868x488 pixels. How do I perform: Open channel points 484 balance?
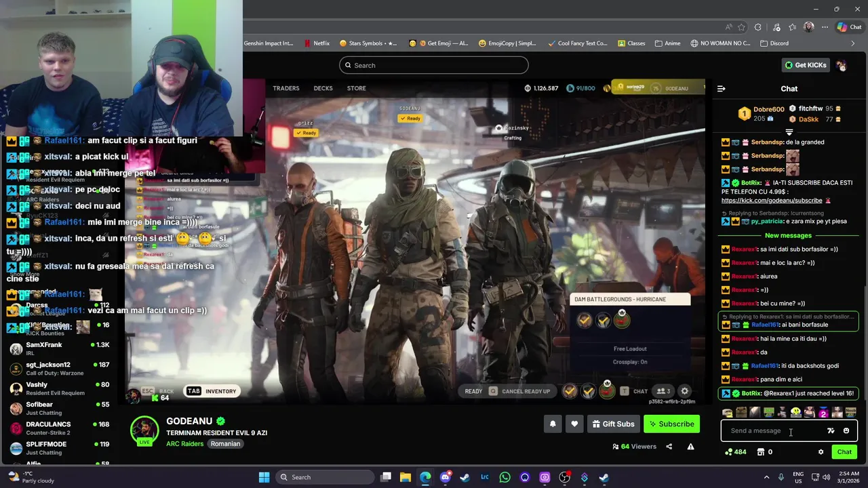pyautogui.click(x=735, y=452)
